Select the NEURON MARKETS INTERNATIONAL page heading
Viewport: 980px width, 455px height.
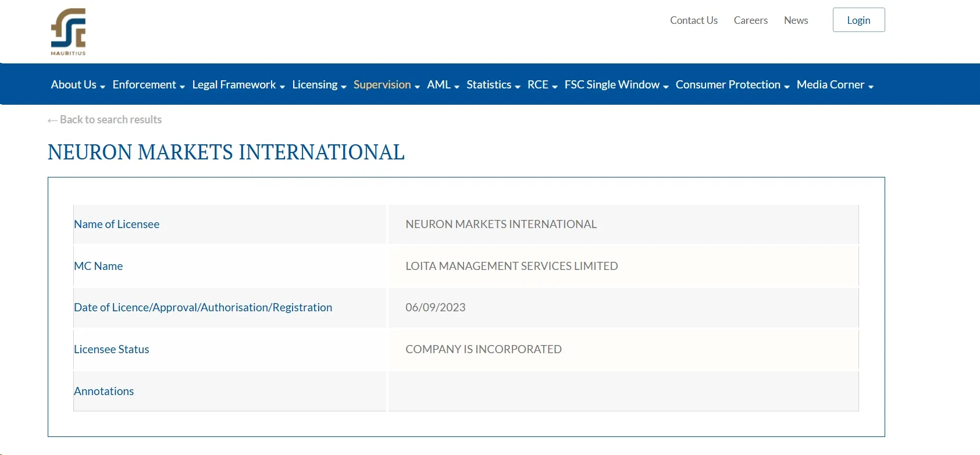[x=226, y=152]
